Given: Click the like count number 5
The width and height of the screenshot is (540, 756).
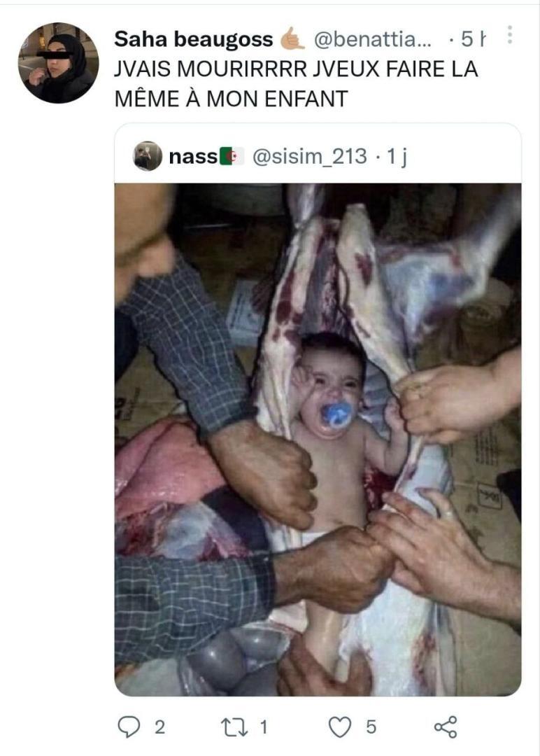Looking at the screenshot, I should pyautogui.click(x=371, y=727).
